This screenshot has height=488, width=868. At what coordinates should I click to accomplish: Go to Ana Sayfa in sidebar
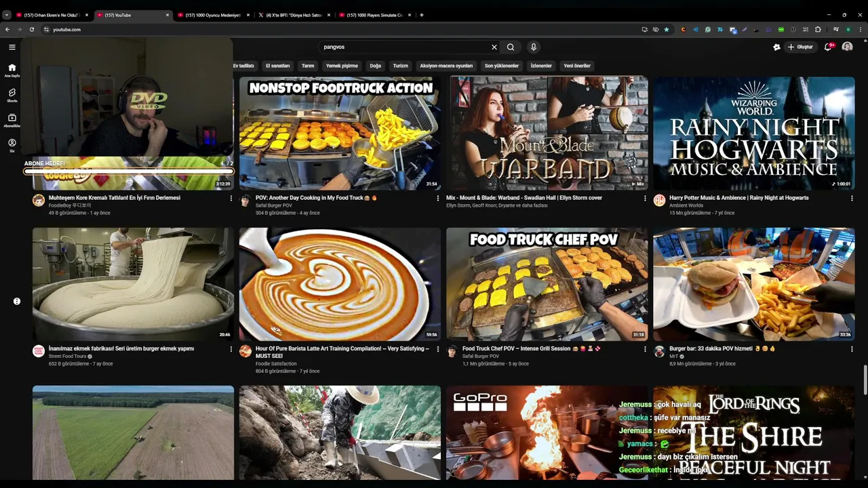click(x=12, y=70)
